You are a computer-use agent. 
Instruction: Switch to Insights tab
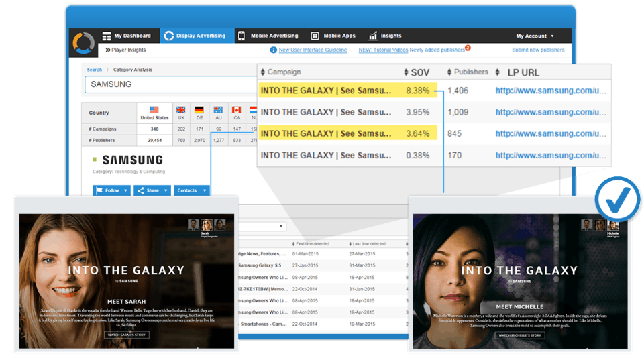385,36
